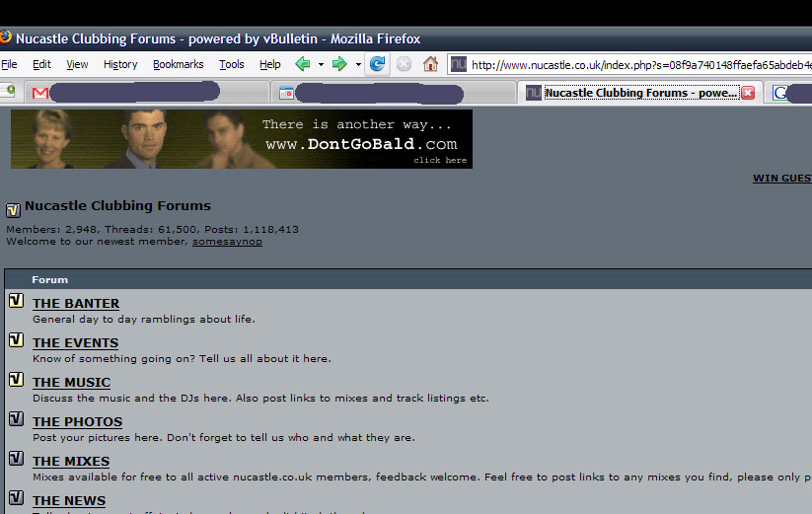
Task: Click THE PHOTOS forum status icon
Action: (16, 419)
